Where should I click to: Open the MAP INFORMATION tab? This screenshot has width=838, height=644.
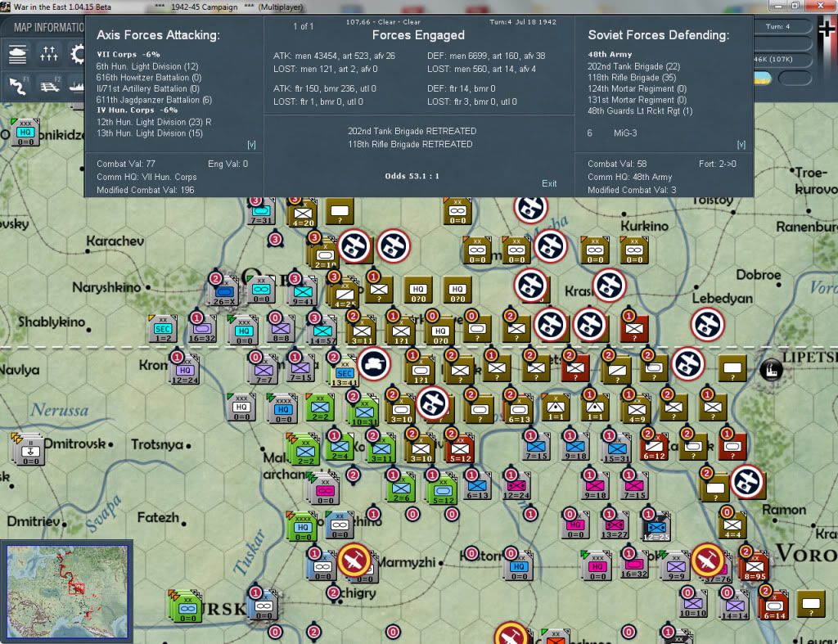[48, 27]
